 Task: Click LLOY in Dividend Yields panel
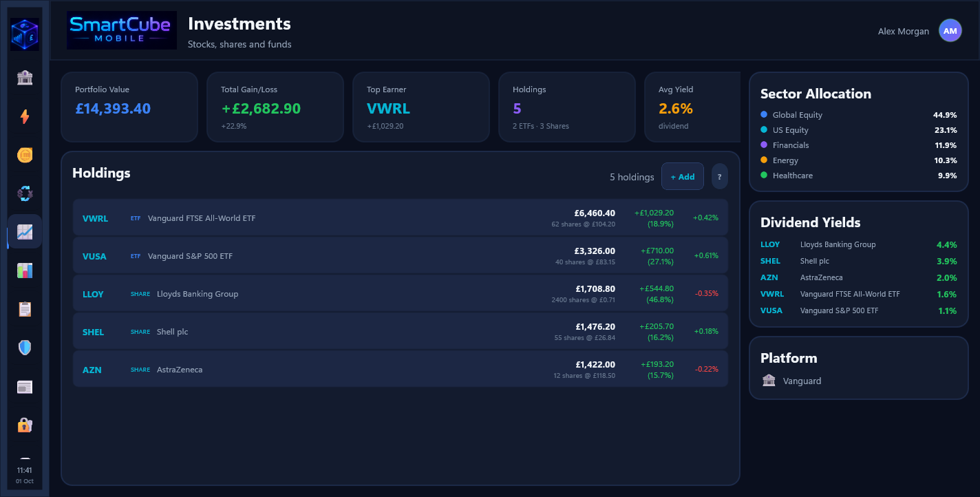[x=770, y=244]
